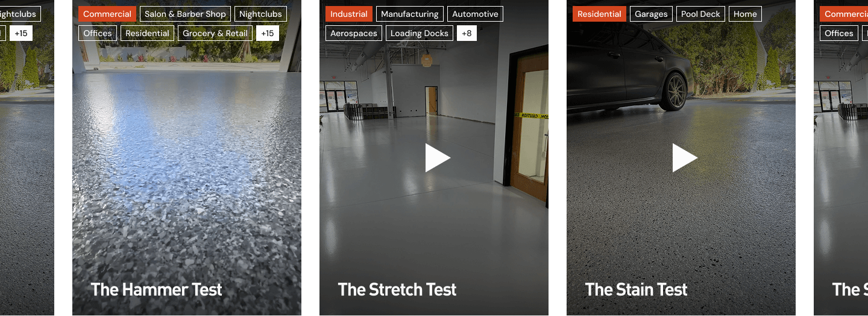868x316 pixels.
Task: Play The Stretch Test video
Action: [x=438, y=158]
